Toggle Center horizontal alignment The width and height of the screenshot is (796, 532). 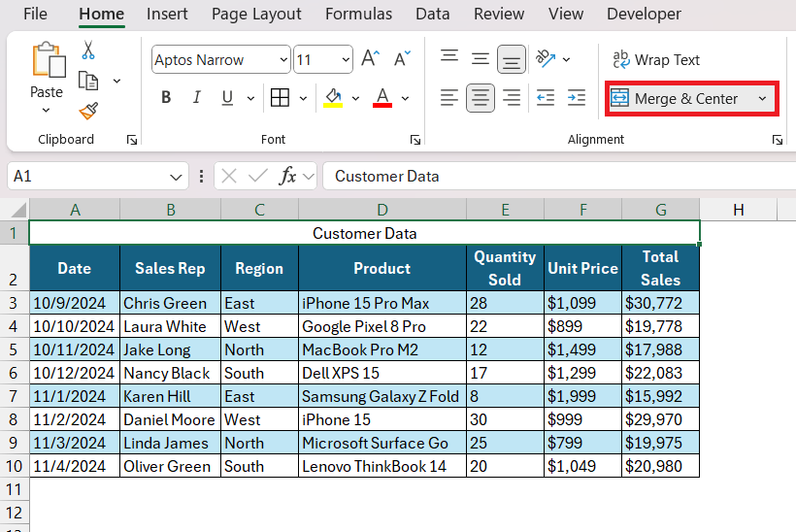click(481, 97)
